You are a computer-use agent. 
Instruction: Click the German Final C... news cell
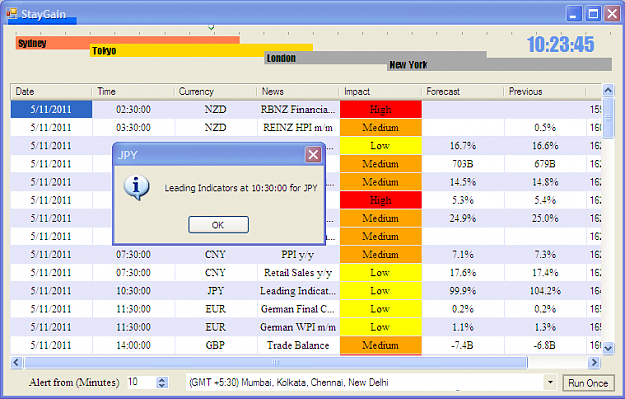[x=298, y=309]
